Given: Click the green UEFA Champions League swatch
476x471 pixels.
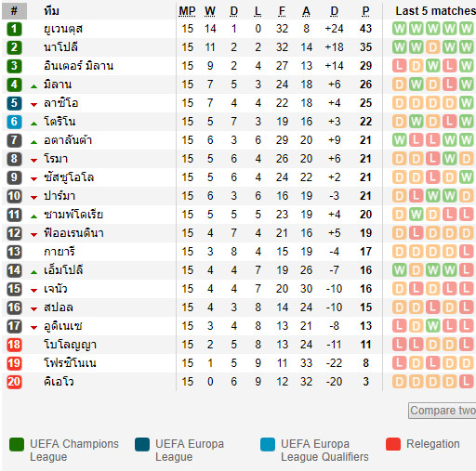Looking at the screenshot, I should (x=17, y=444).
